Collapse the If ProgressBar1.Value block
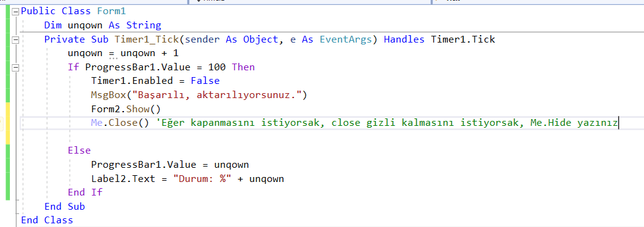 pos(15,67)
